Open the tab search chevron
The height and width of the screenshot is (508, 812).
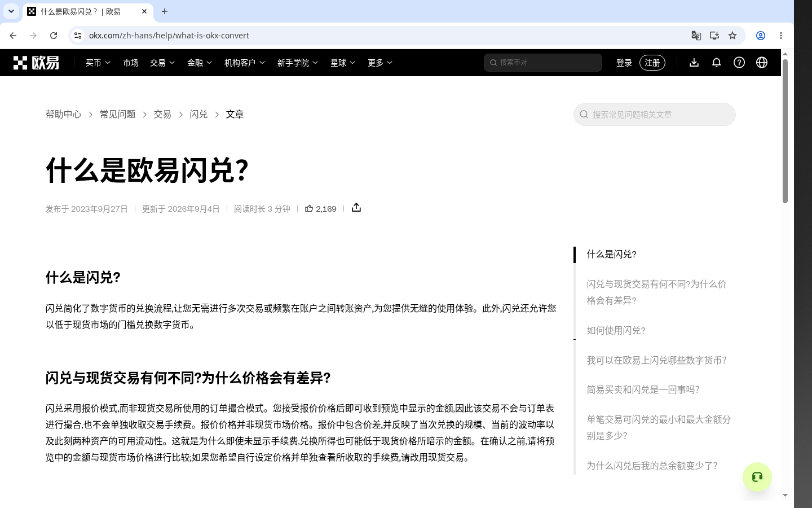click(x=11, y=11)
